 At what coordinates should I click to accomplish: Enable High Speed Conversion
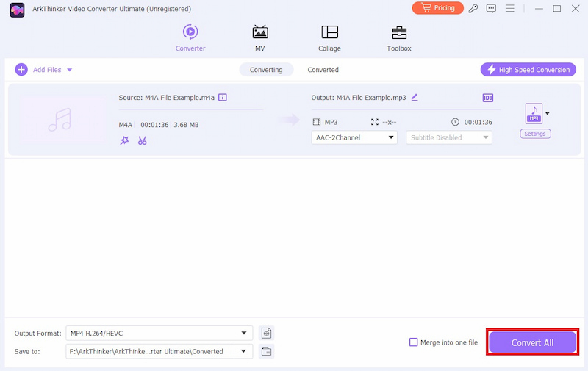528,70
